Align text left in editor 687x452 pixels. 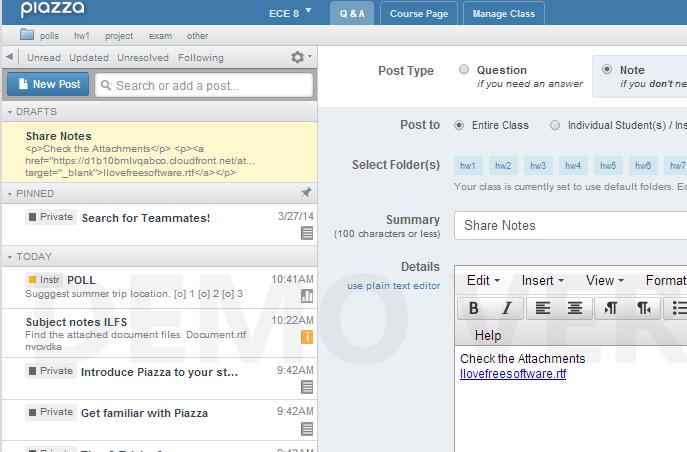pos(543,308)
